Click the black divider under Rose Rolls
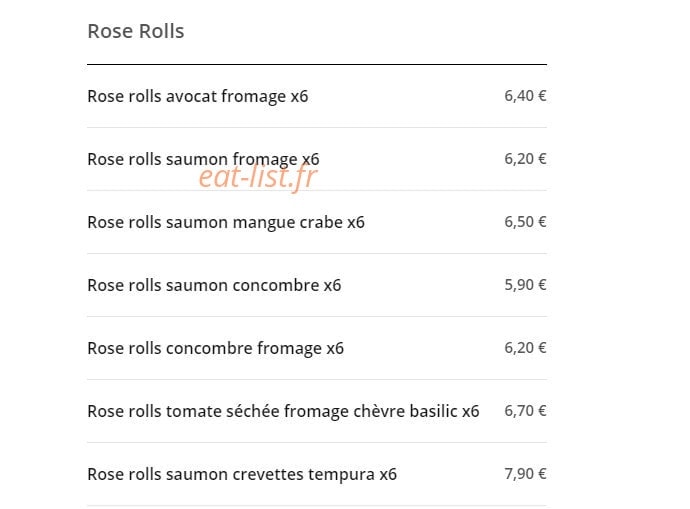The height and width of the screenshot is (509, 690). pos(317,64)
